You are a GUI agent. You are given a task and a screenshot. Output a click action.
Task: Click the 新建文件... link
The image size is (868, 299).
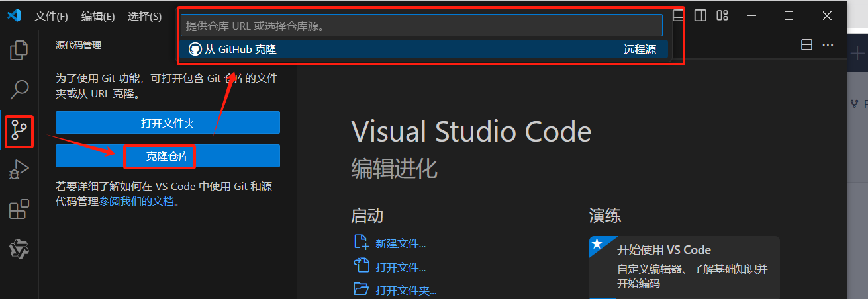401,243
